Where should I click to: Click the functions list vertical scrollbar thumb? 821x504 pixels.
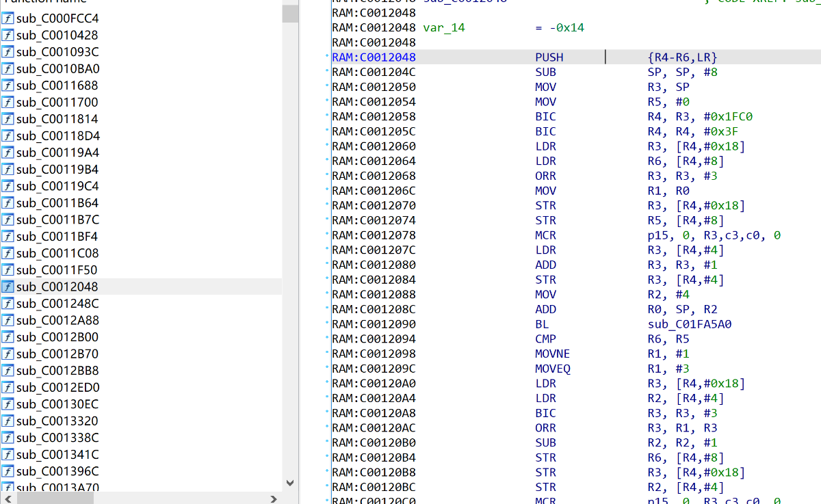[x=290, y=13]
